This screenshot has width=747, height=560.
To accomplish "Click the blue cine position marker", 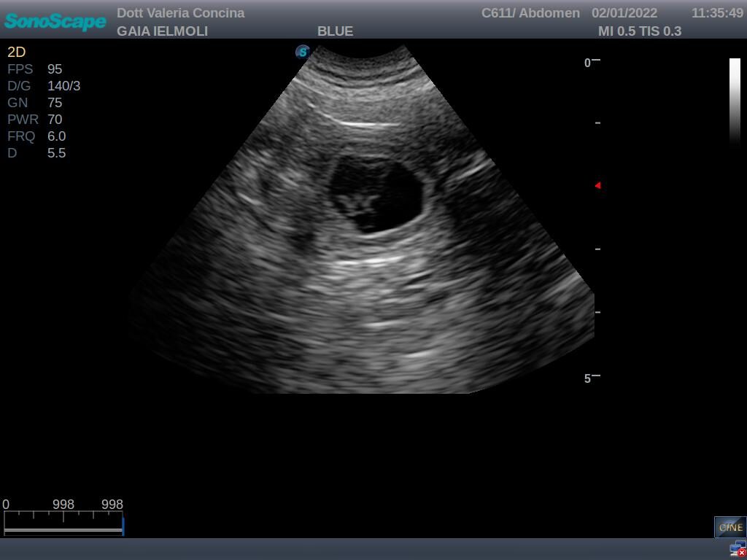I will [123, 526].
